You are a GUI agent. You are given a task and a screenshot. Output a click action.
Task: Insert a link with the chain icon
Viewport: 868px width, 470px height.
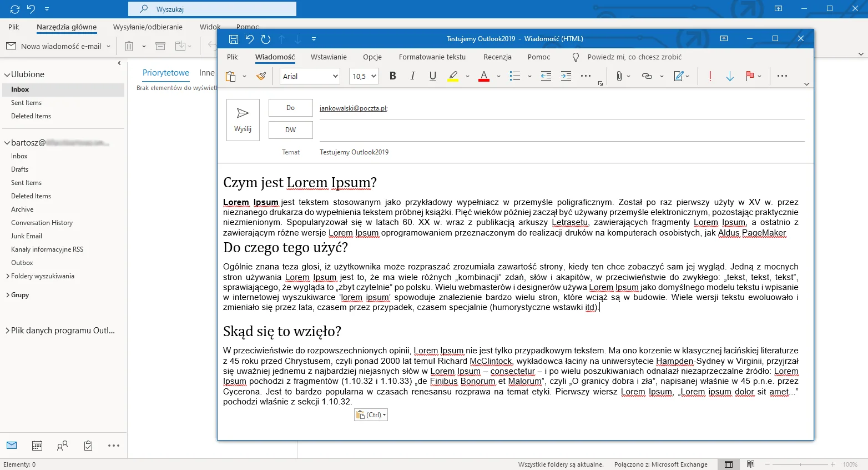(647, 76)
